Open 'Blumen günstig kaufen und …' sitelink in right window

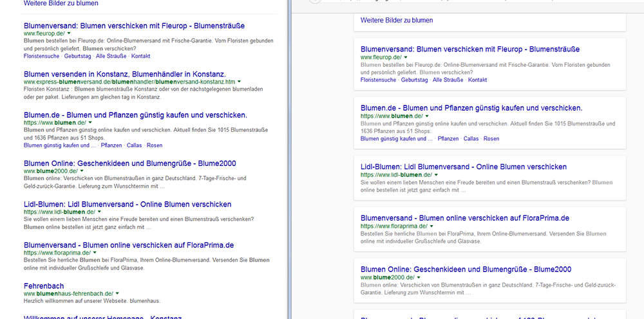pos(397,139)
